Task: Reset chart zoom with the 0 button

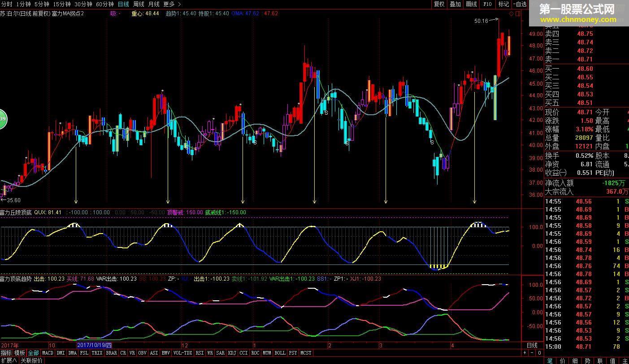Action: (539, 353)
